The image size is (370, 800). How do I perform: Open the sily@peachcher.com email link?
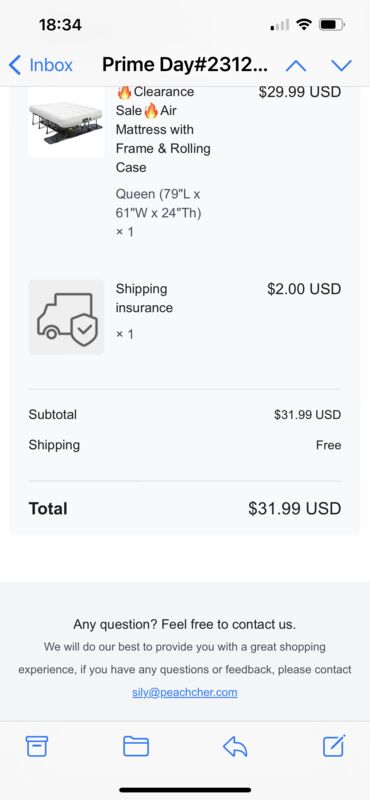[185, 692]
